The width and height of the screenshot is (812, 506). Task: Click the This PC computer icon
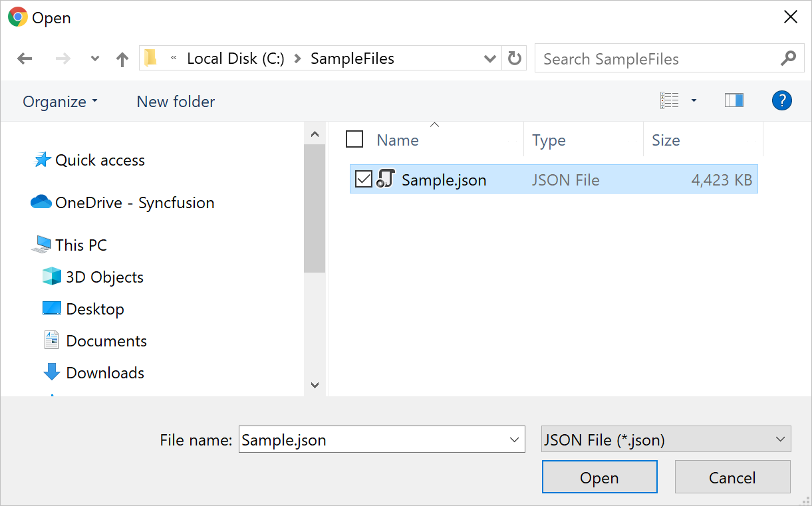[x=41, y=244]
